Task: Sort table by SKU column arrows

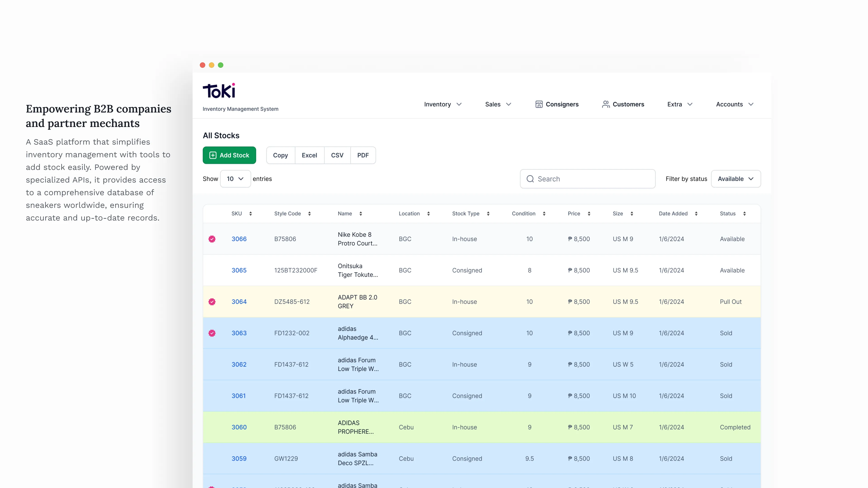Action: click(250, 213)
